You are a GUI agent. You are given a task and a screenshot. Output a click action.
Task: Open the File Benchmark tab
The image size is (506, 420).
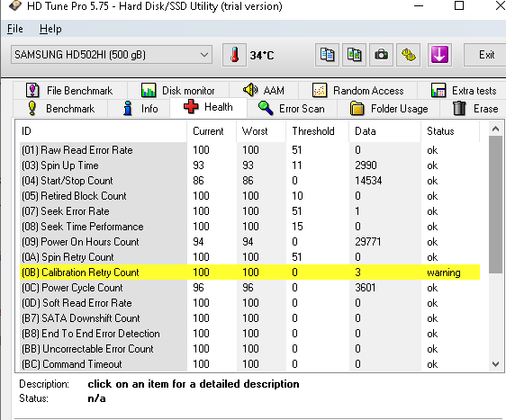pyautogui.click(x=69, y=91)
